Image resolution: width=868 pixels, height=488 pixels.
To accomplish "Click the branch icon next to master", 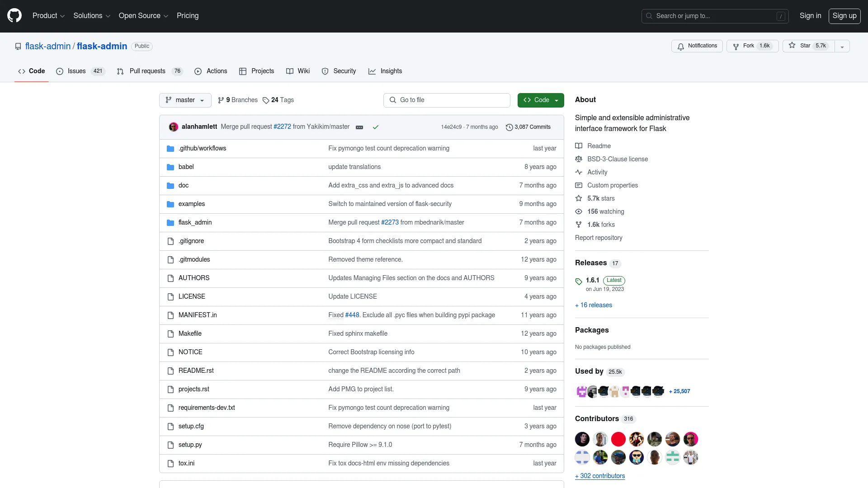I will (x=169, y=99).
